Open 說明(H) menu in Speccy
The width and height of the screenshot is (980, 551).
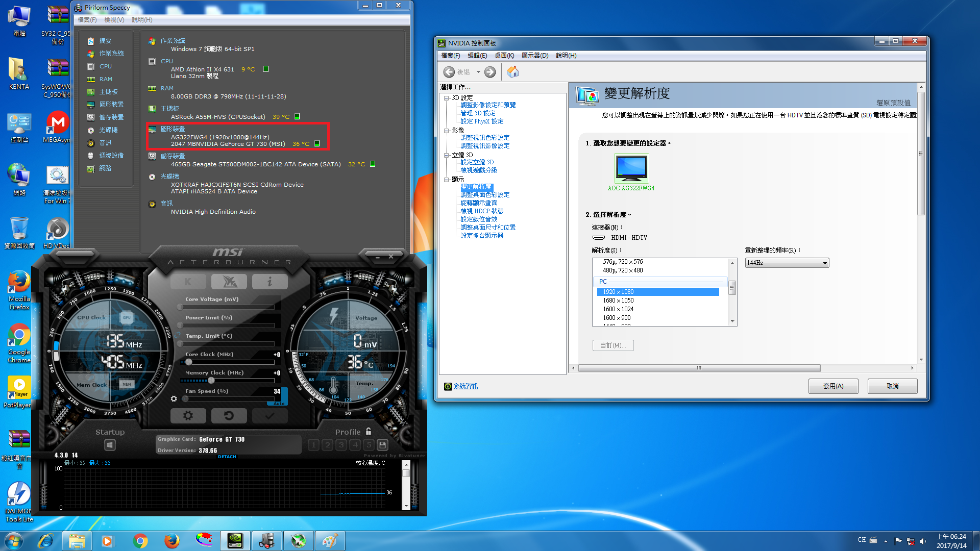[x=142, y=20]
